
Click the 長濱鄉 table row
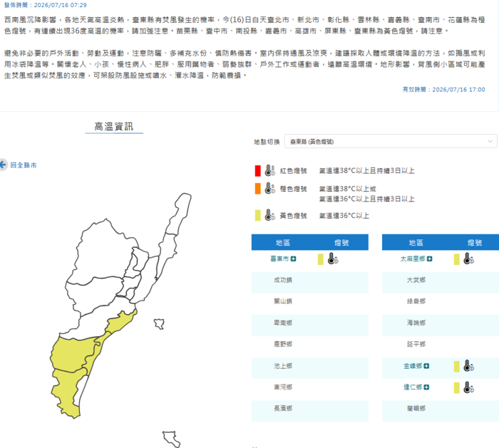(x=310, y=411)
